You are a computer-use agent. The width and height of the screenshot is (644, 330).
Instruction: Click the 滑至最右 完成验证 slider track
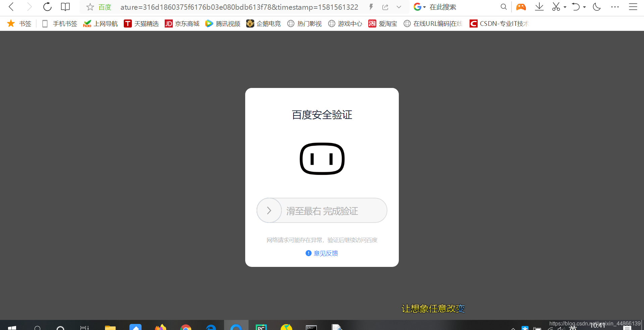pos(322,210)
